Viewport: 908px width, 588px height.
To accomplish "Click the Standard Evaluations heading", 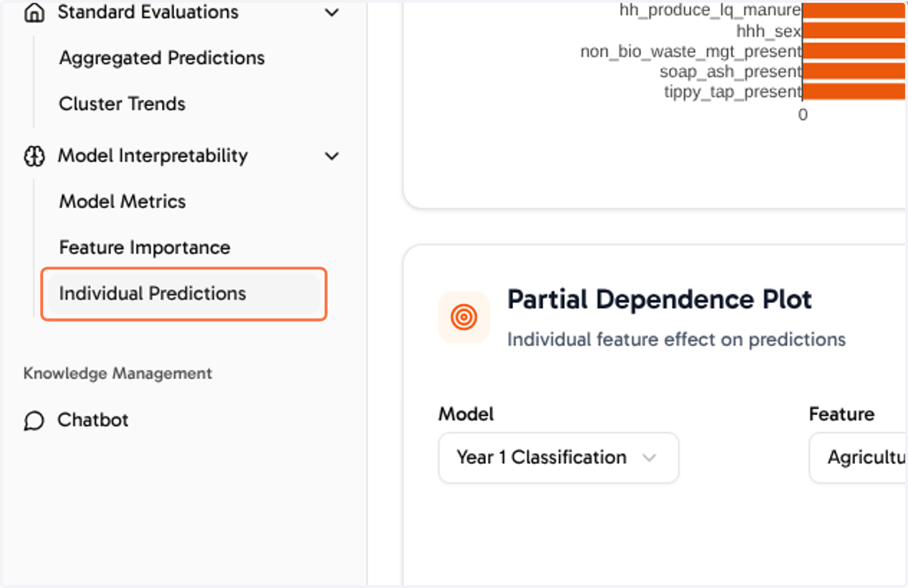I will tap(148, 12).
